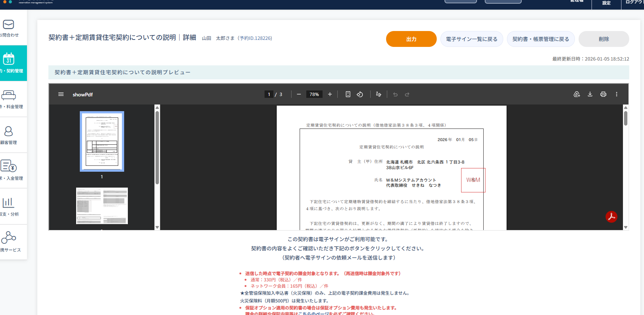
Task: Click the 予約ID.128226 text
Action: click(x=255, y=38)
